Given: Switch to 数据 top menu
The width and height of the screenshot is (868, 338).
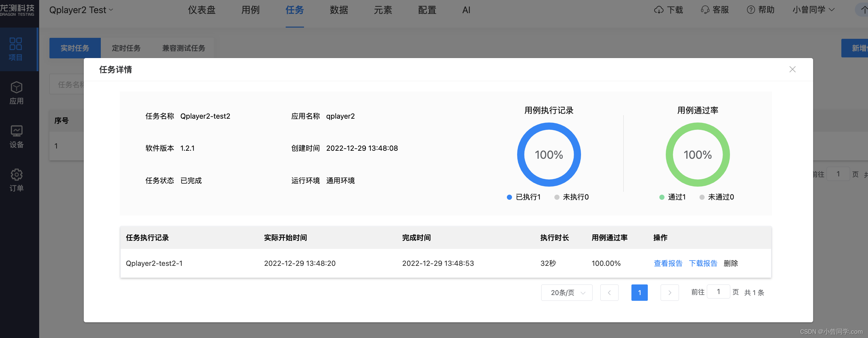Looking at the screenshot, I should pos(339,10).
